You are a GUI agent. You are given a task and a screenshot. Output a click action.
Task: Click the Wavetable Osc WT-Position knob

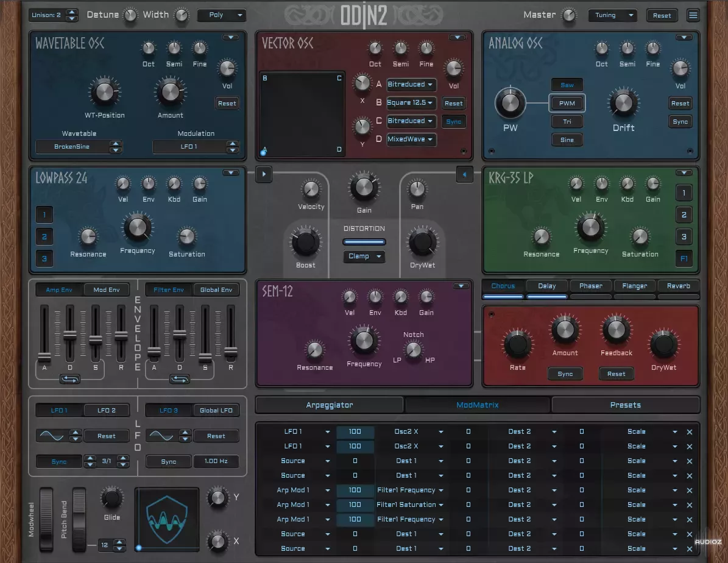pyautogui.click(x=104, y=92)
